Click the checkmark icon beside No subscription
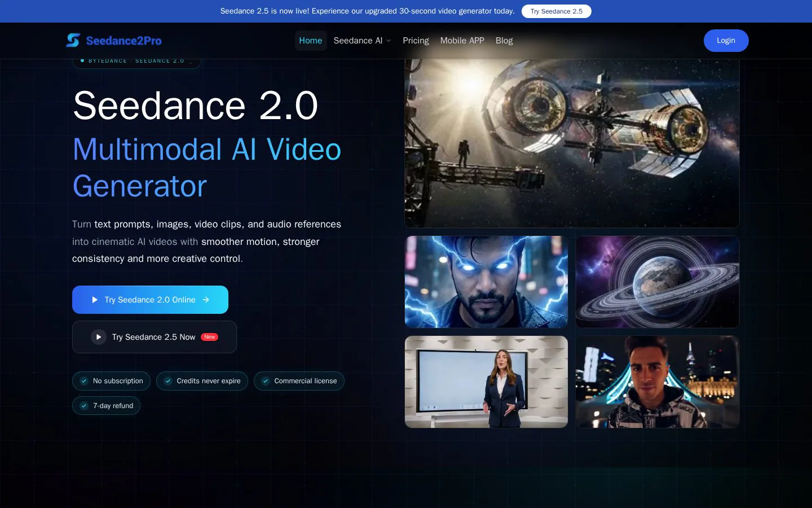812x508 pixels. coord(84,381)
